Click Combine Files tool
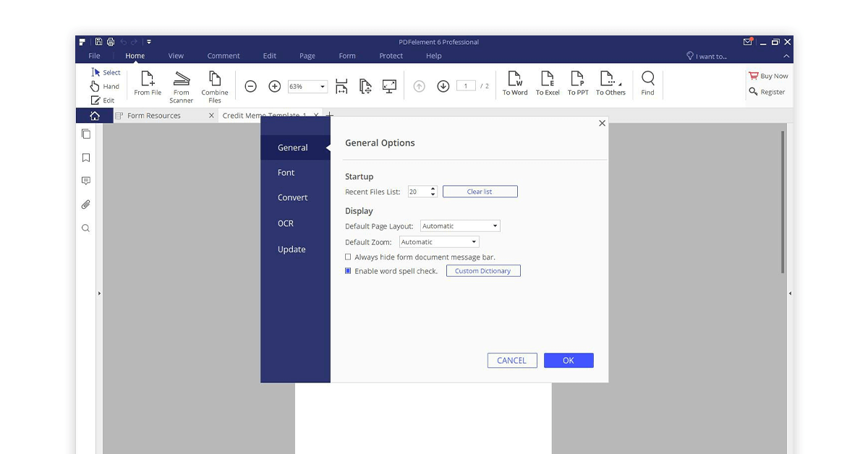The width and height of the screenshot is (868, 454). 215,87
